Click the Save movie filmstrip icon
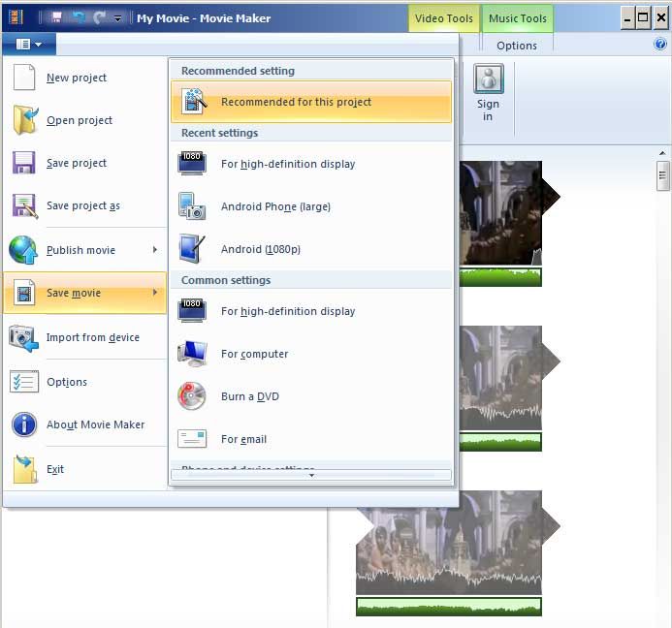Screen dimensions: 672x628 click(24, 293)
